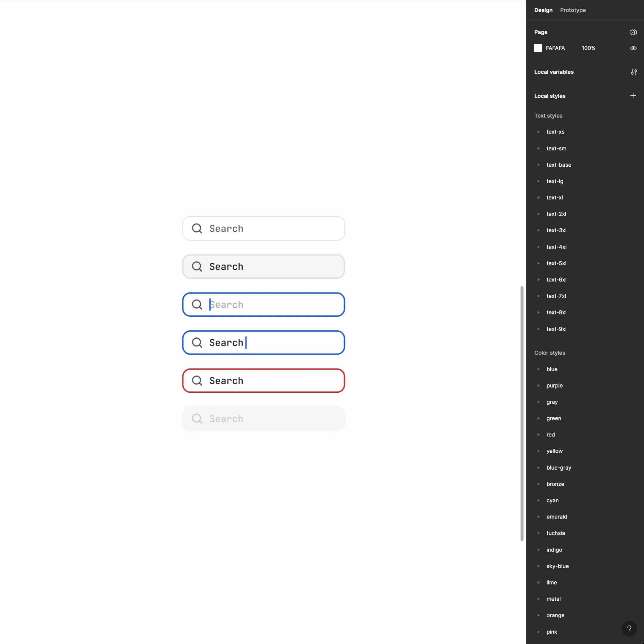Expand the text-xs style group
Viewport: 644px width, 644px height.
pyautogui.click(x=538, y=132)
